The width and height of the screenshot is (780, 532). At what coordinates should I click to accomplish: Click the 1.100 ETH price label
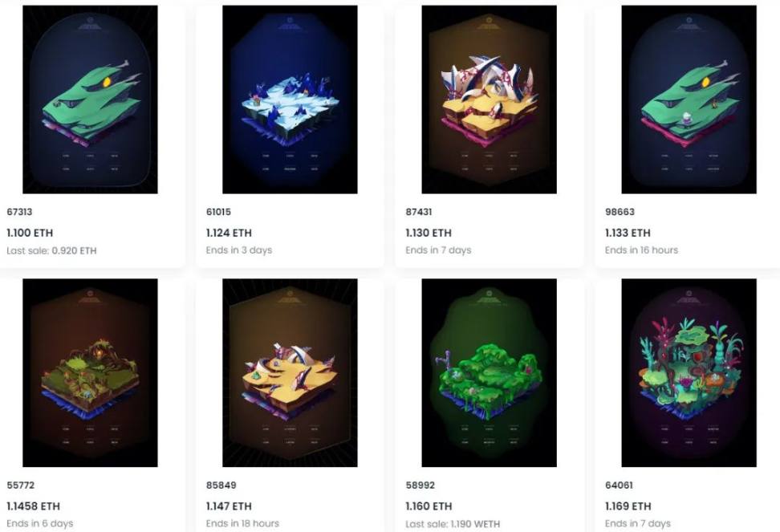pos(30,233)
